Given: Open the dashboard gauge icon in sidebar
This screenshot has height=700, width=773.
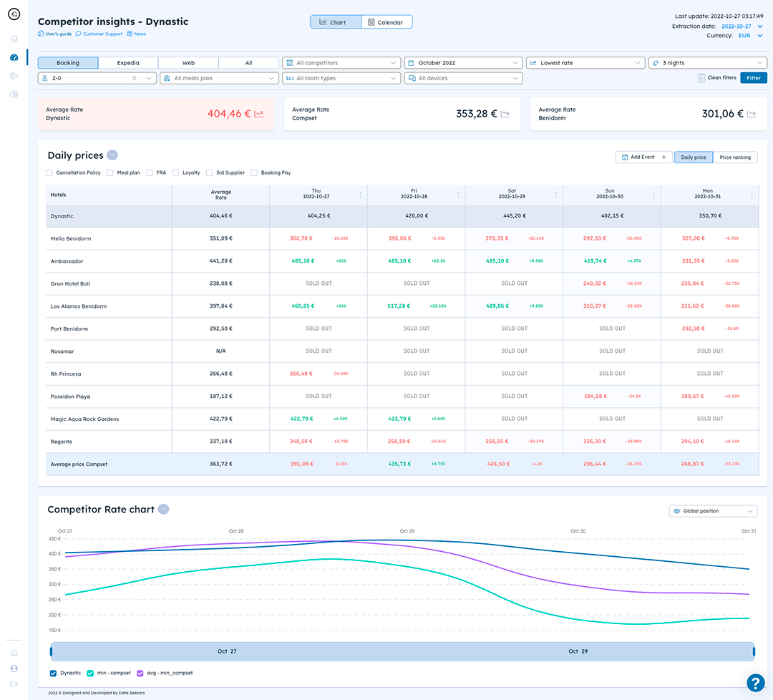Looking at the screenshot, I should pyautogui.click(x=14, y=57).
